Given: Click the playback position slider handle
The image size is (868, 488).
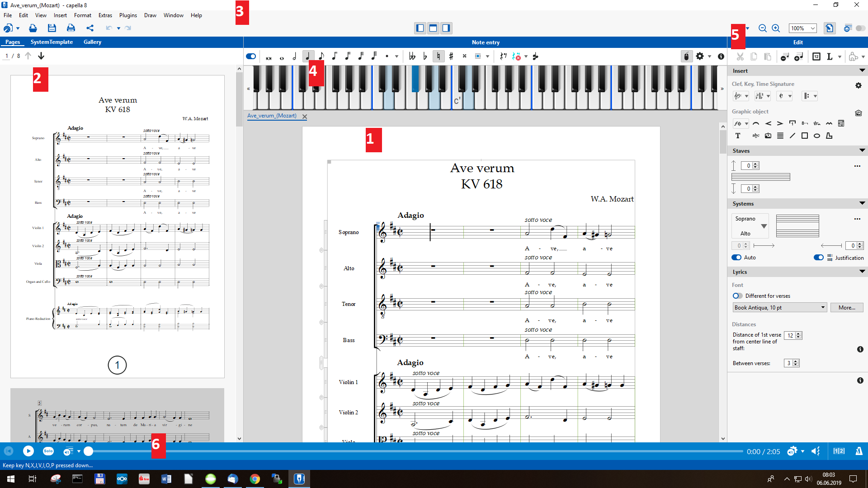Looking at the screenshot, I should (89, 451).
